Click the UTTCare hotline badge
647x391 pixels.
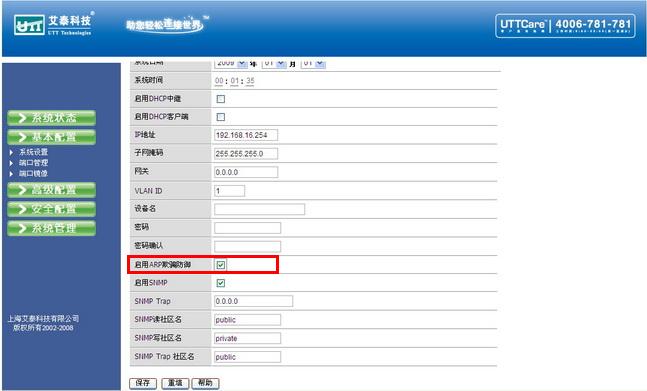(565, 26)
